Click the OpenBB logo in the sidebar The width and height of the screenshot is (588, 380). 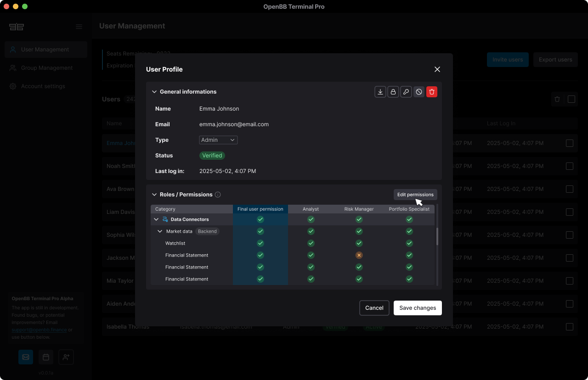coord(17,27)
